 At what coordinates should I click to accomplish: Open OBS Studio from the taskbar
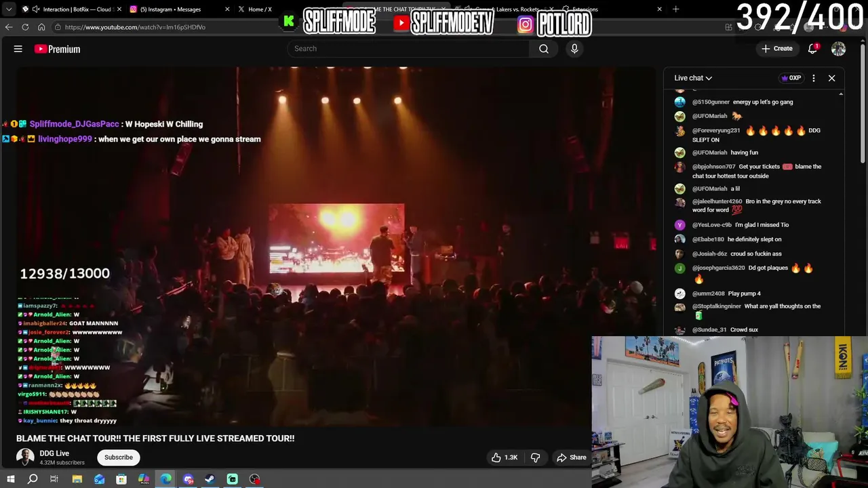254,479
